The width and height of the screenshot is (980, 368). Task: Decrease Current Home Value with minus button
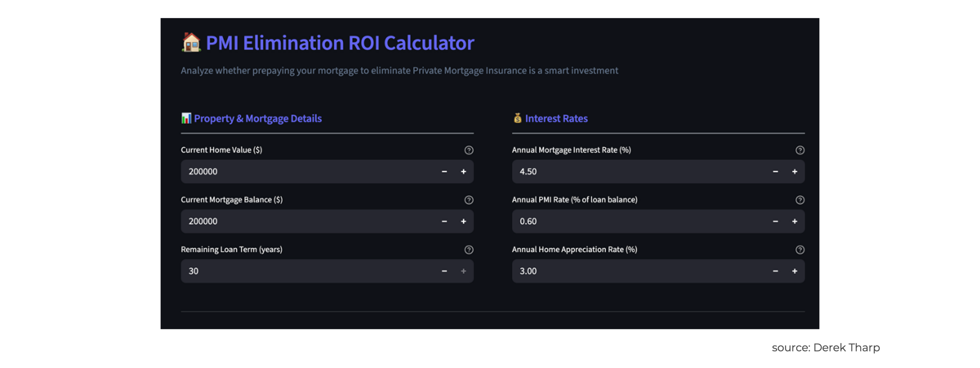[x=444, y=172]
